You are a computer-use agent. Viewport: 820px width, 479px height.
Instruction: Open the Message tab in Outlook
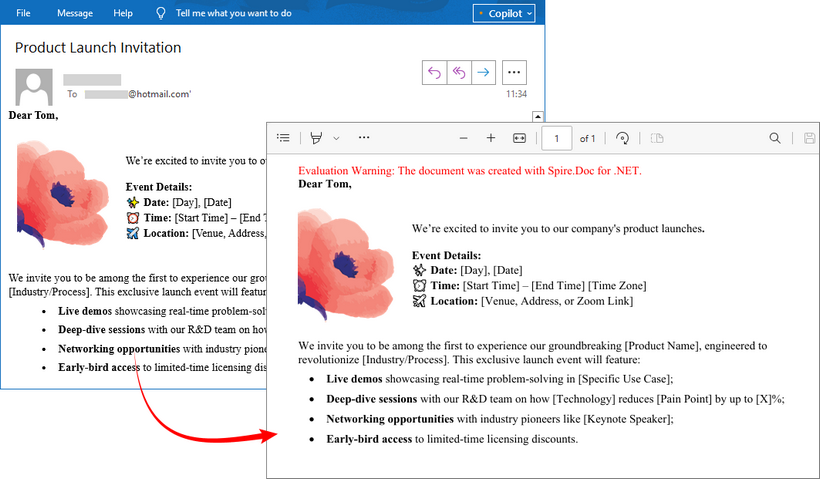coord(75,13)
